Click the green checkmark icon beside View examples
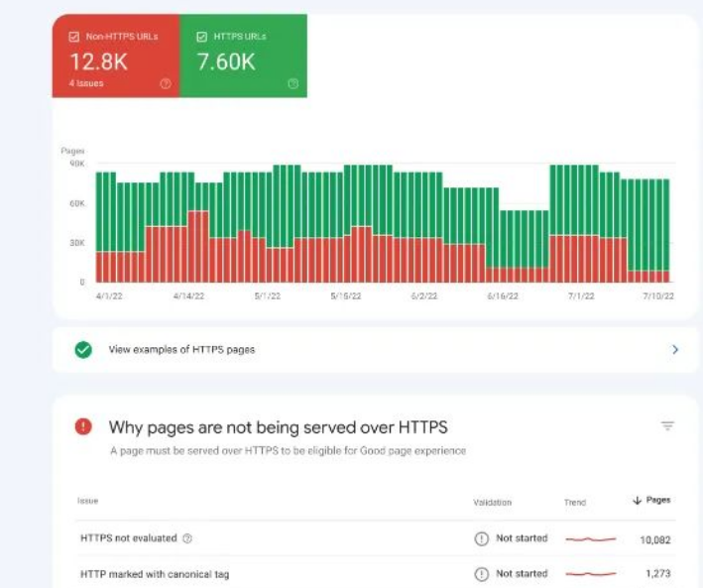 (x=83, y=350)
